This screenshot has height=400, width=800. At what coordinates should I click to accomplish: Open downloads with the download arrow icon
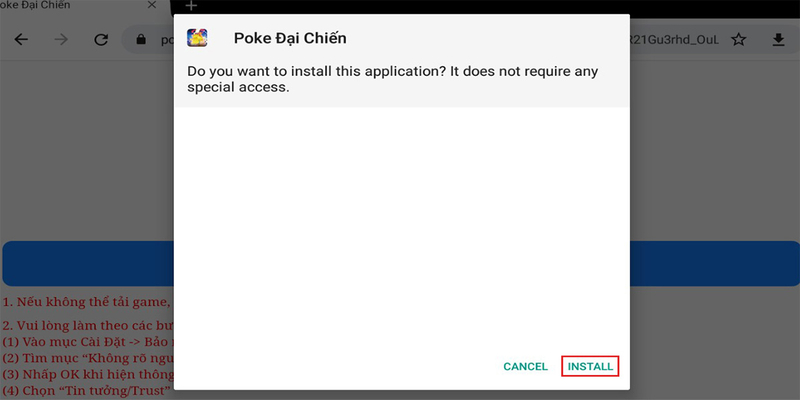click(x=778, y=39)
